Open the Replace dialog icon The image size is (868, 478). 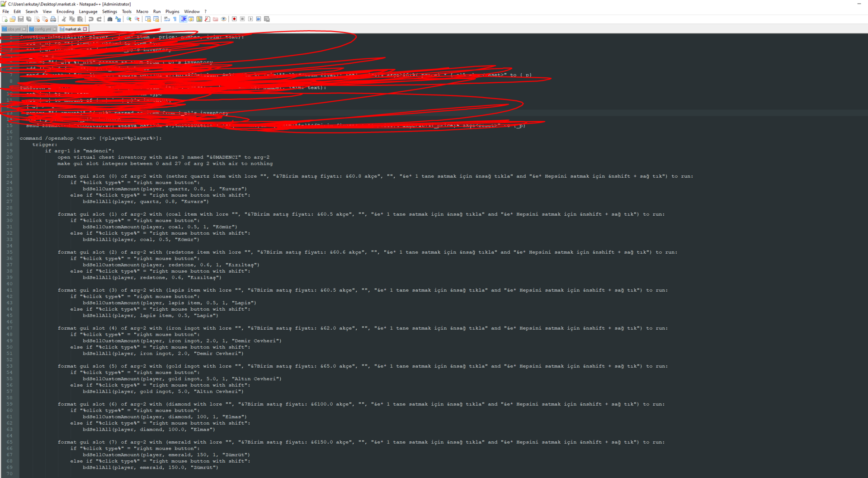[x=118, y=19]
